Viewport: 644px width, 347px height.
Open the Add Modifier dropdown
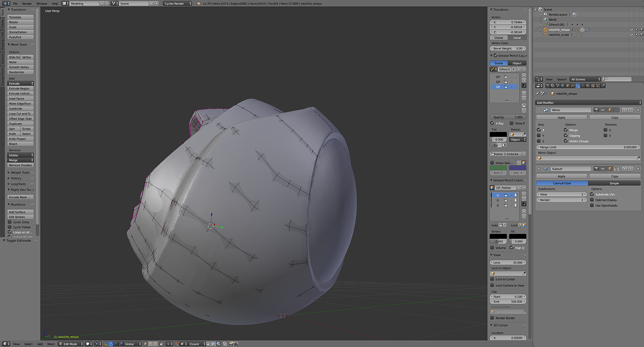(588, 103)
